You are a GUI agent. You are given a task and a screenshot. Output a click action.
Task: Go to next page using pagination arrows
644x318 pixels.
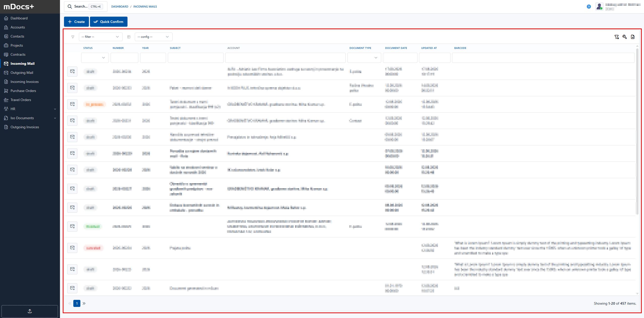tap(84, 303)
